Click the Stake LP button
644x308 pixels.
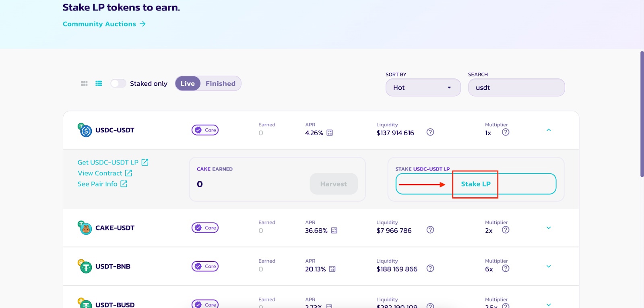pyautogui.click(x=476, y=184)
